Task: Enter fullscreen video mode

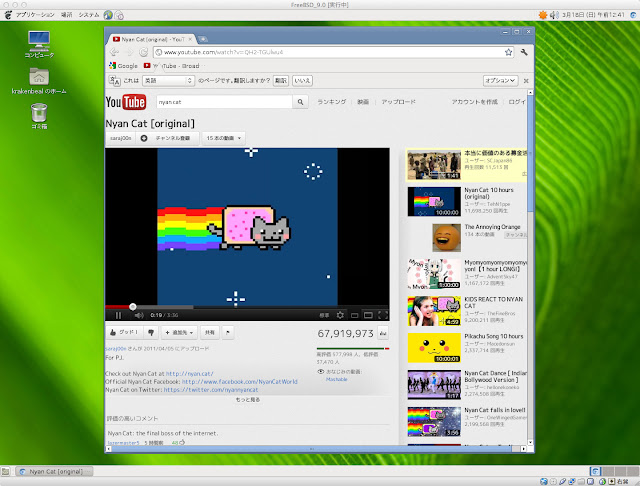Action: [383, 315]
